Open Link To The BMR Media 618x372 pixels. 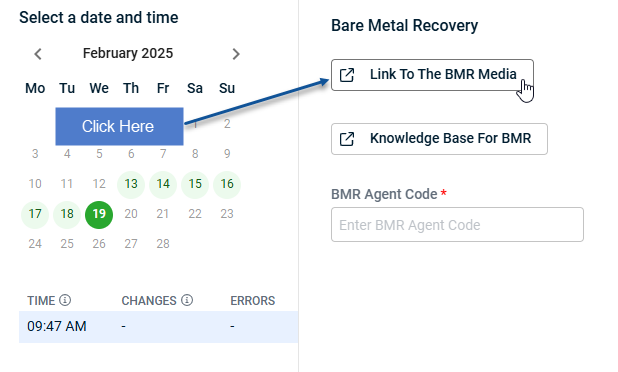tap(432, 75)
